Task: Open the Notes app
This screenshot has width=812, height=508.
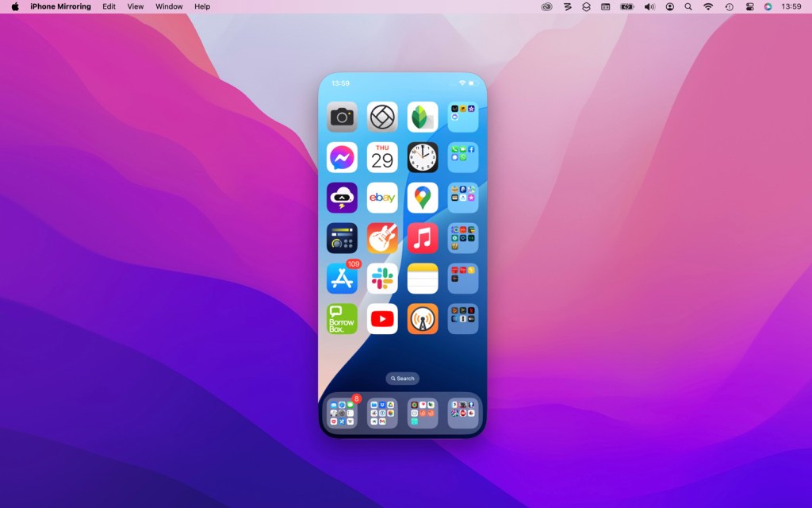Action: pyautogui.click(x=423, y=279)
